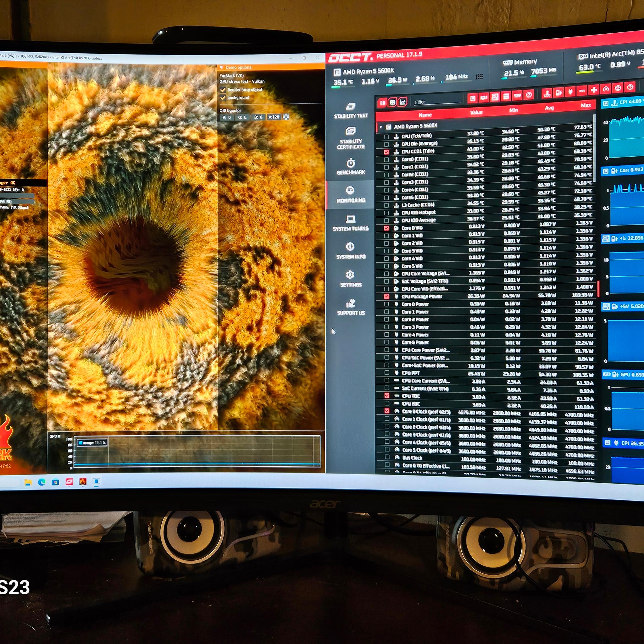Switch to FurMark via taskbar flame icon

pyautogui.click(x=83, y=481)
